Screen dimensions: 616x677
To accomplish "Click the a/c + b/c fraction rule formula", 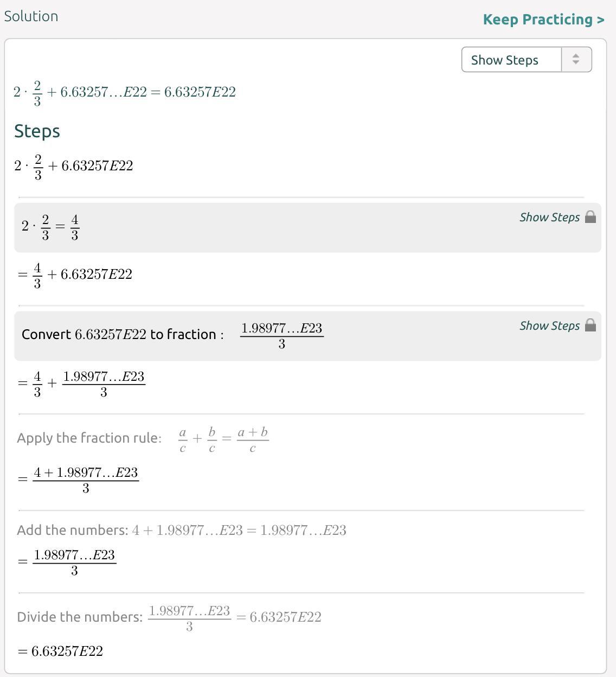I will [x=223, y=439].
